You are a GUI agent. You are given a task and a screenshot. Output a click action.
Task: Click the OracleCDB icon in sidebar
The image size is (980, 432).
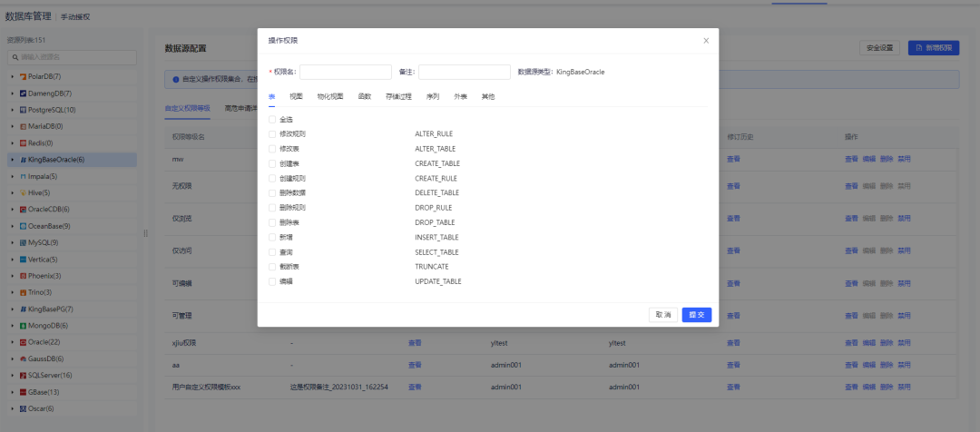23,210
